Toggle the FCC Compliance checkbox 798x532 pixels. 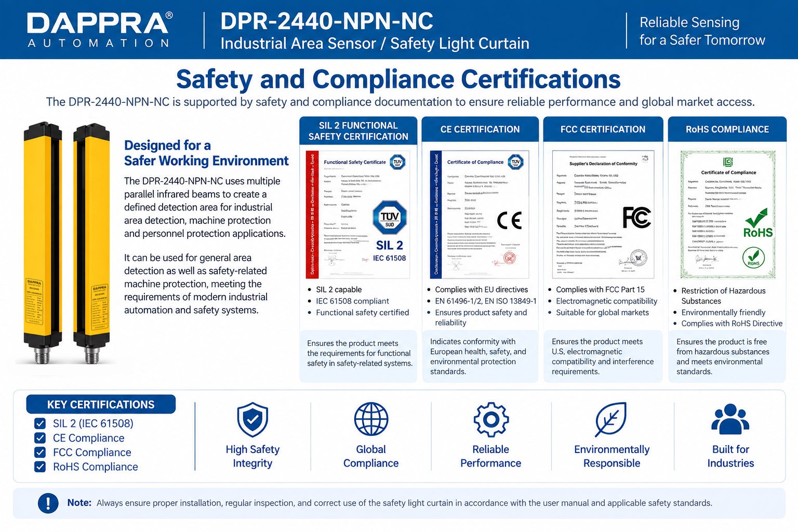tap(40, 453)
